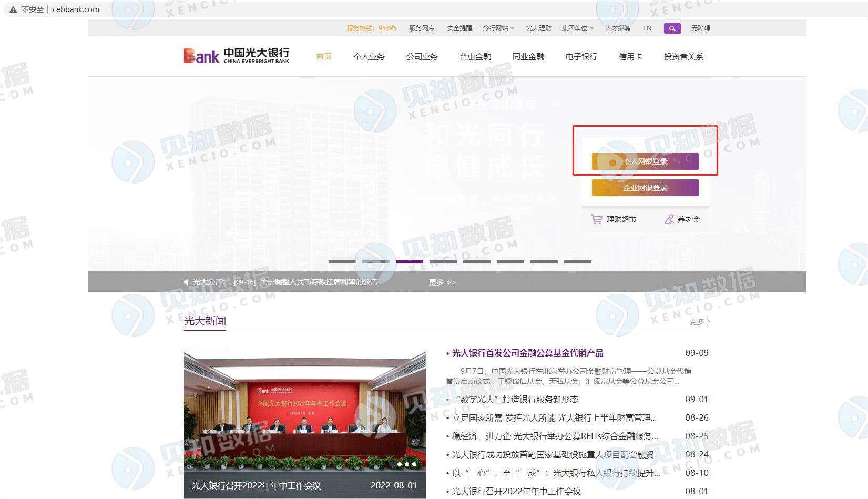The image size is (868, 499).
Task: Open the 光大理财 link
Action: pos(539,28)
